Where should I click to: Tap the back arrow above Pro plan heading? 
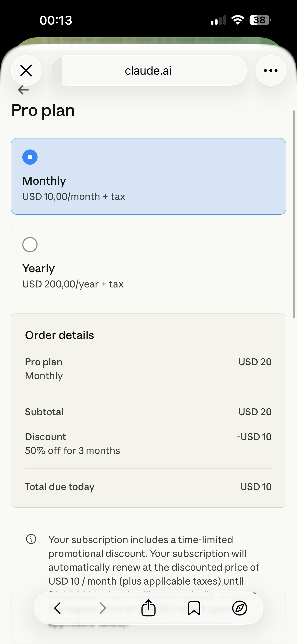pos(23,90)
